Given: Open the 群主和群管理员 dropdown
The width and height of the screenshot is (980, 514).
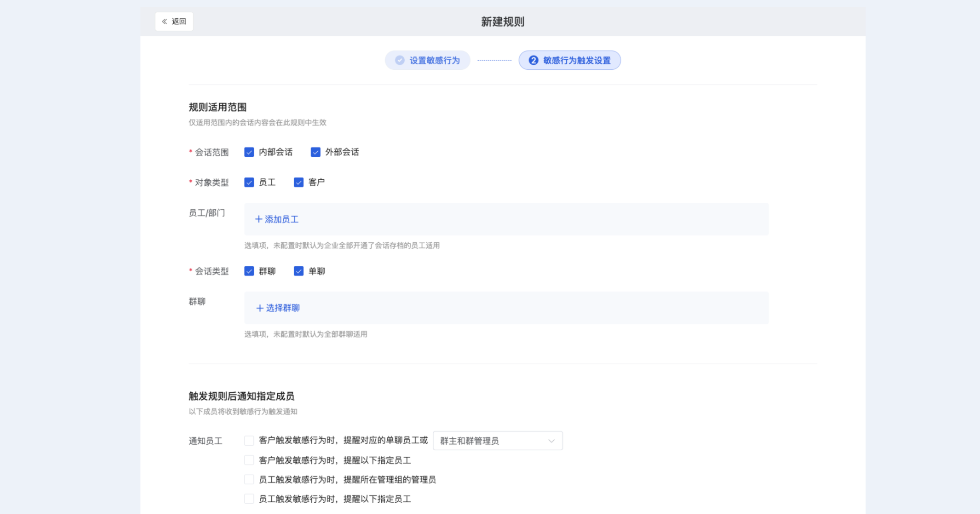Looking at the screenshot, I should point(498,441).
